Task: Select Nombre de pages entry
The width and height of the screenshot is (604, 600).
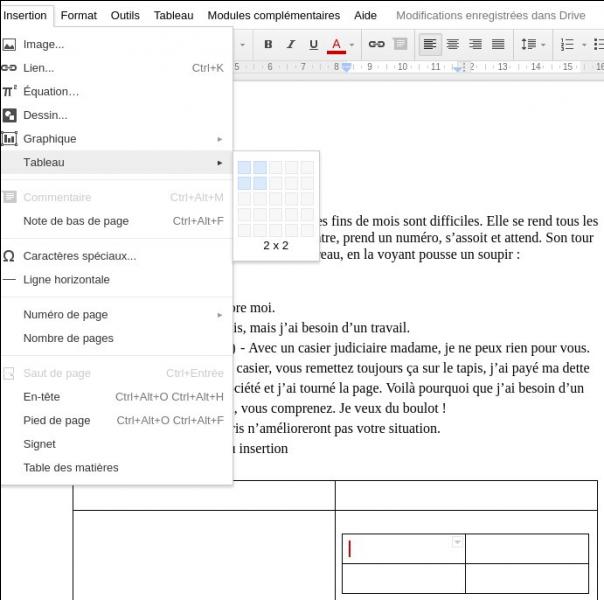Action: (117, 338)
